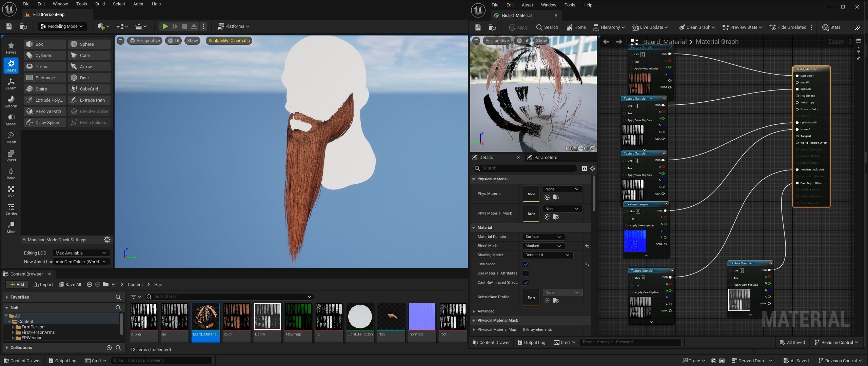Open the Tools menu in Material Editor
Image resolution: width=868 pixels, height=366 pixels.
(570, 5)
